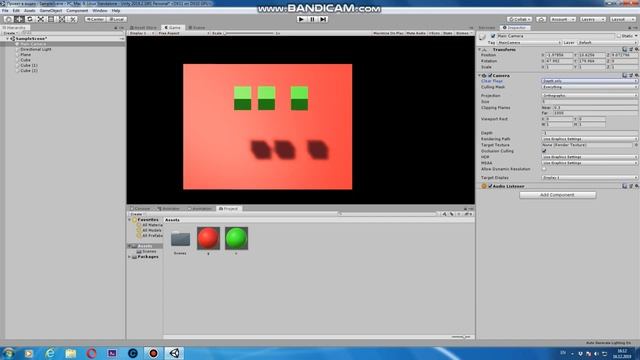
Task: Open the Component menu
Action: [77, 11]
